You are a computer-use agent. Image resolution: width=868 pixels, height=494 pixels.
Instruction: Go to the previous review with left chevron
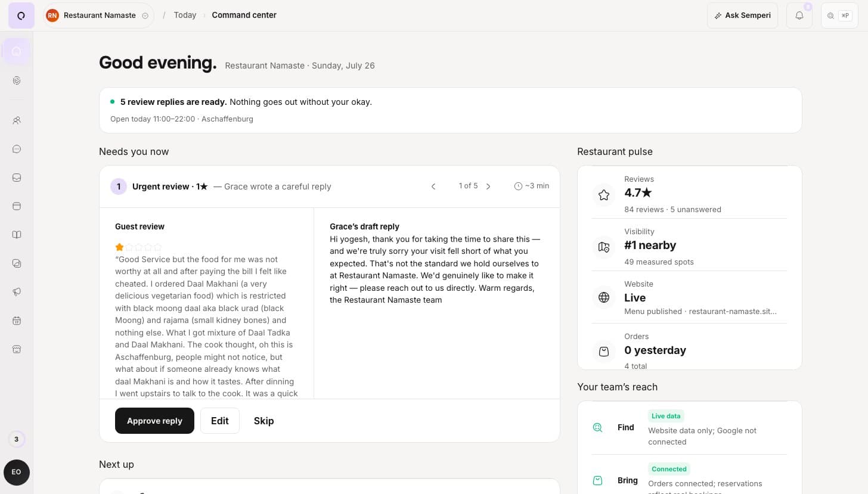click(433, 187)
